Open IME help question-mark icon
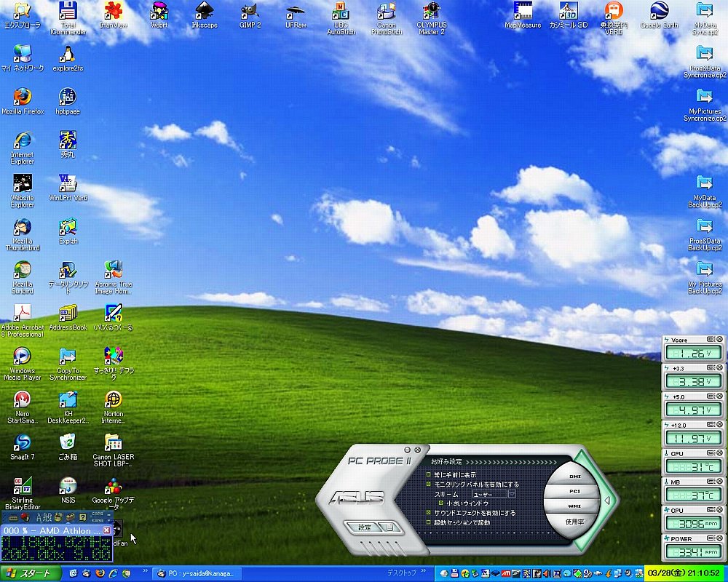 pos(83,517)
